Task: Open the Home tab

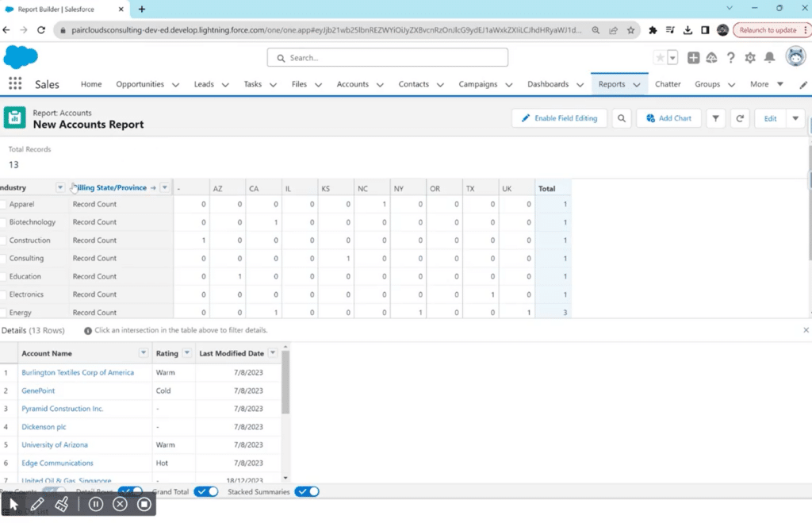Action: [91, 84]
